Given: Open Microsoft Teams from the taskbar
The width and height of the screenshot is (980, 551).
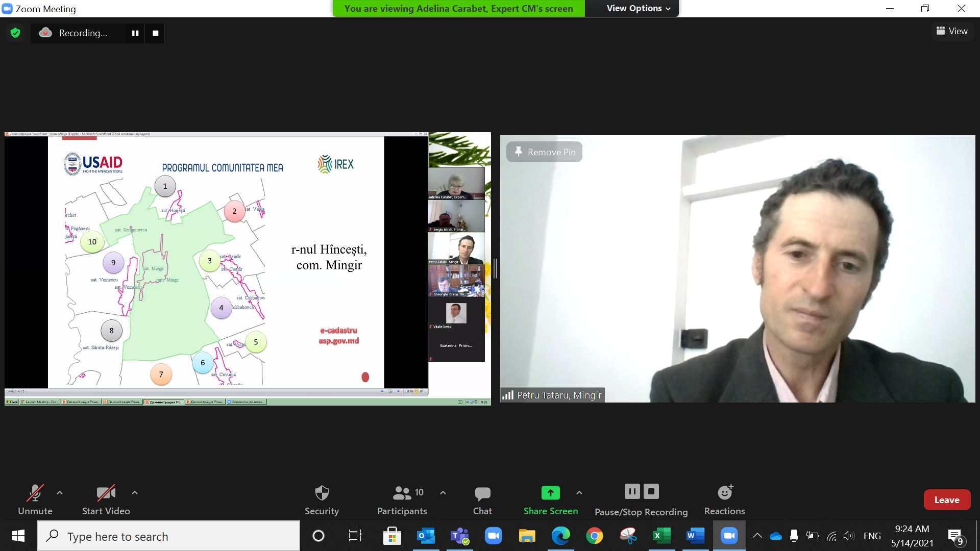Looking at the screenshot, I should point(459,536).
